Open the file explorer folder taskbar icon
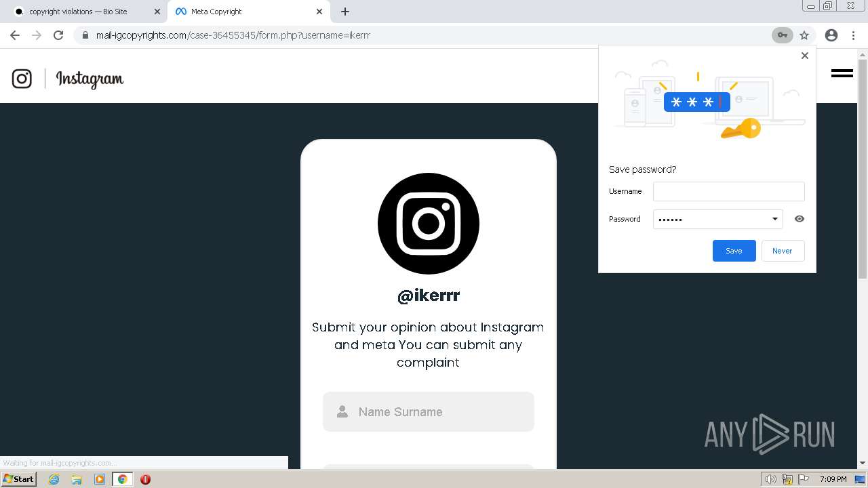This screenshot has width=868, height=488. tap(77, 479)
